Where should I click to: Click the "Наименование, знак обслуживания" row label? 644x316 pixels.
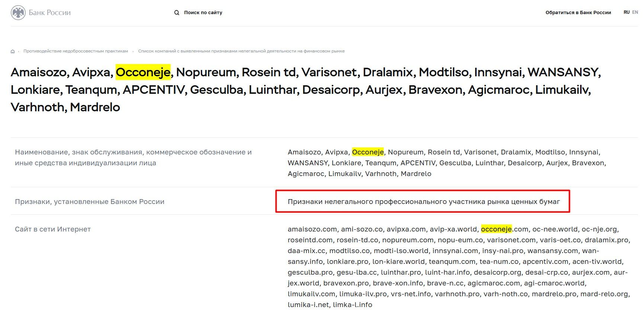133,157
